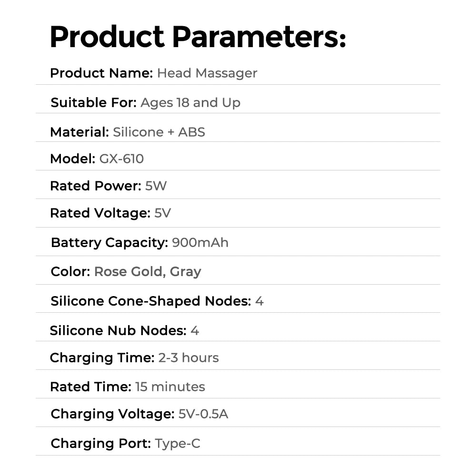Image resolution: width=476 pixels, height=476 pixels.
Task: Select the Suitable For label
Action: 93,103
